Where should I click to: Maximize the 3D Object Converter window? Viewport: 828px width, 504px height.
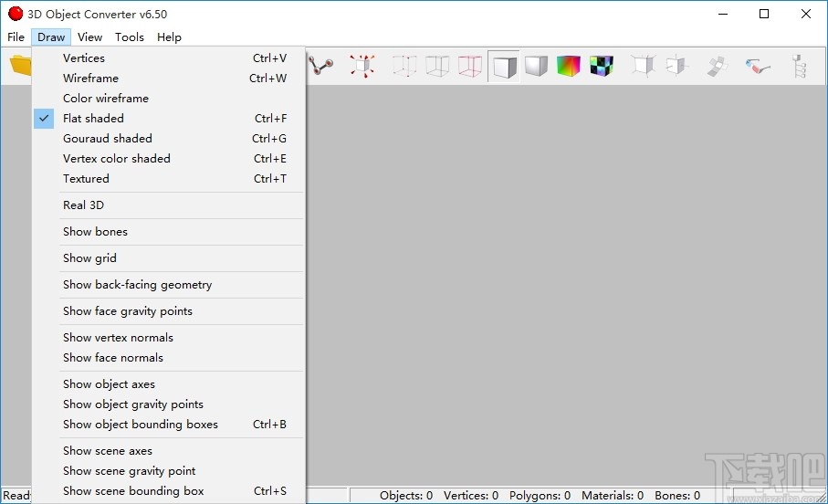pos(764,14)
